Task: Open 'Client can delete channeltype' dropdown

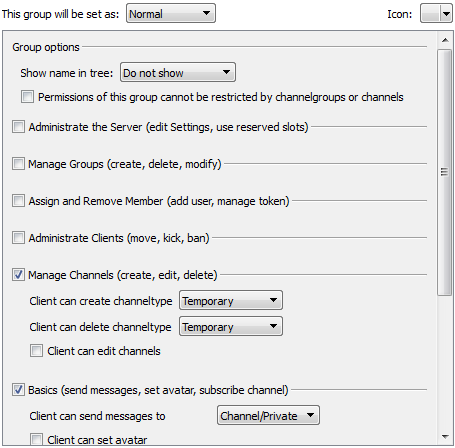Action: pos(231,326)
